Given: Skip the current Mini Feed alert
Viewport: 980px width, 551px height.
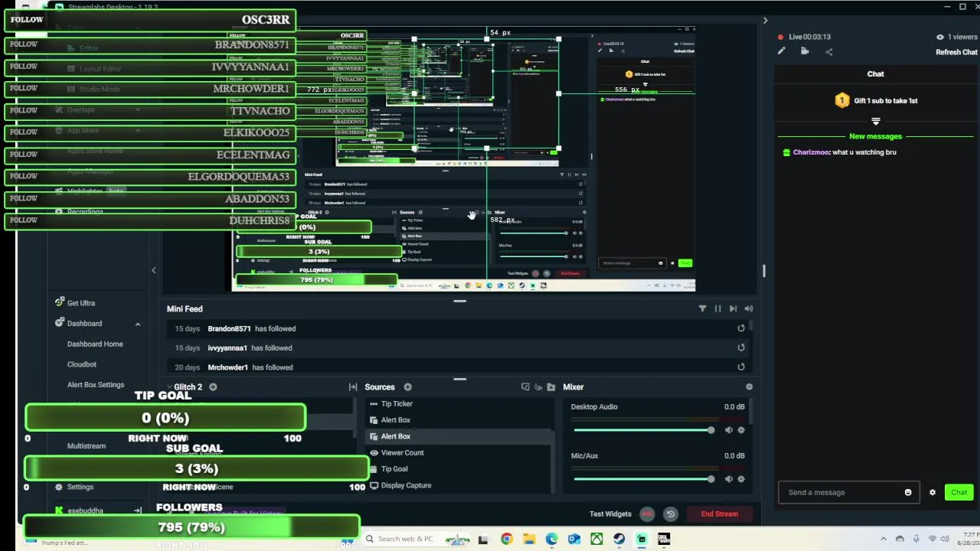Looking at the screenshot, I should point(733,308).
